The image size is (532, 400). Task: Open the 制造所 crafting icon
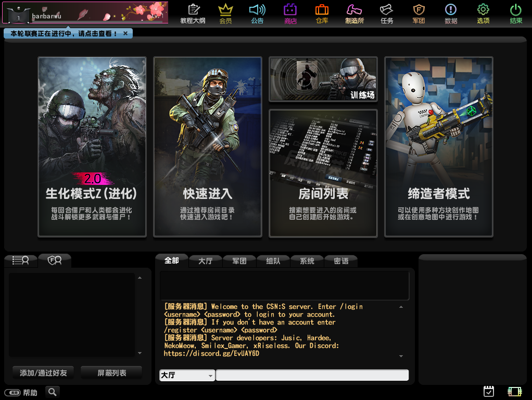(354, 13)
